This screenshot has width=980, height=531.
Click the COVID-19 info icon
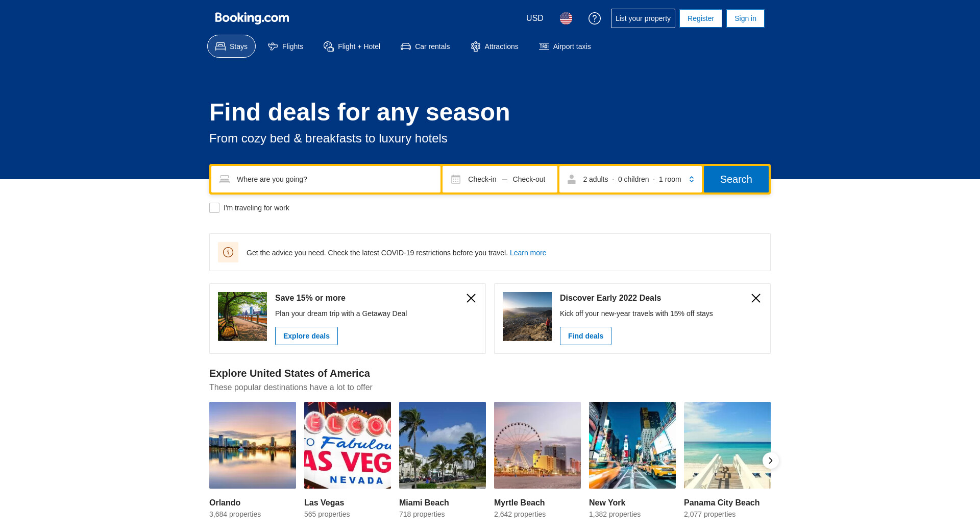228,252
